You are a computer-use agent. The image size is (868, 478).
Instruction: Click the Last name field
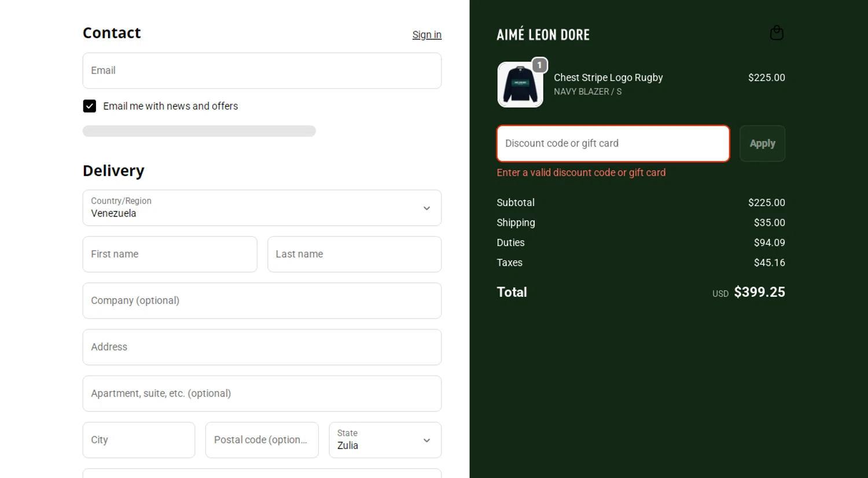[x=355, y=254]
